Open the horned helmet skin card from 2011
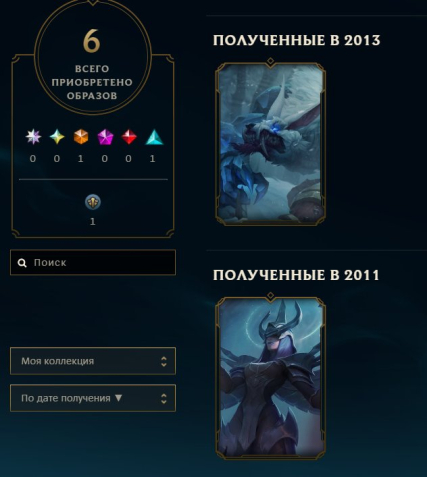The width and height of the screenshot is (427, 477). 270,376
